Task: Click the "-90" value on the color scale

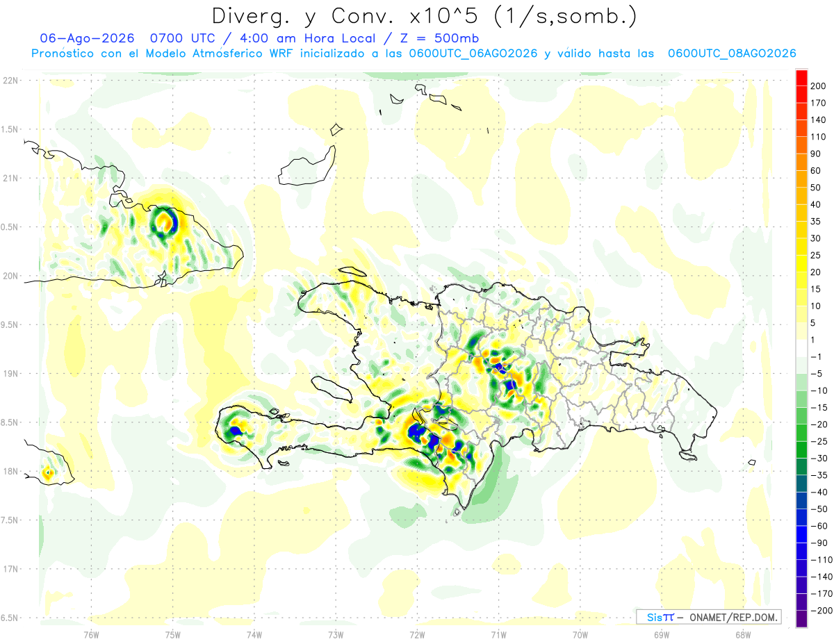Action: pyautogui.click(x=820, y=543)
